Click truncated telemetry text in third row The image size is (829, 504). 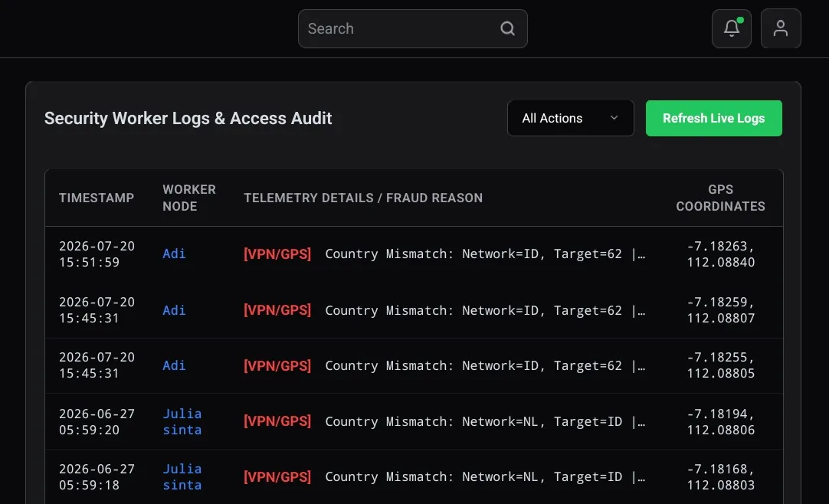(x=485, y=365)
